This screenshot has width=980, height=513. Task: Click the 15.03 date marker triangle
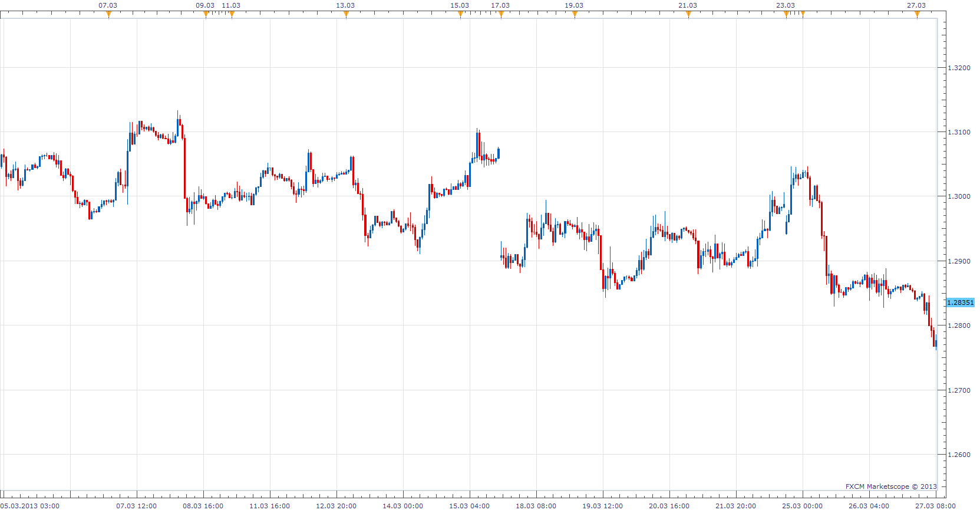pos(460,15)
